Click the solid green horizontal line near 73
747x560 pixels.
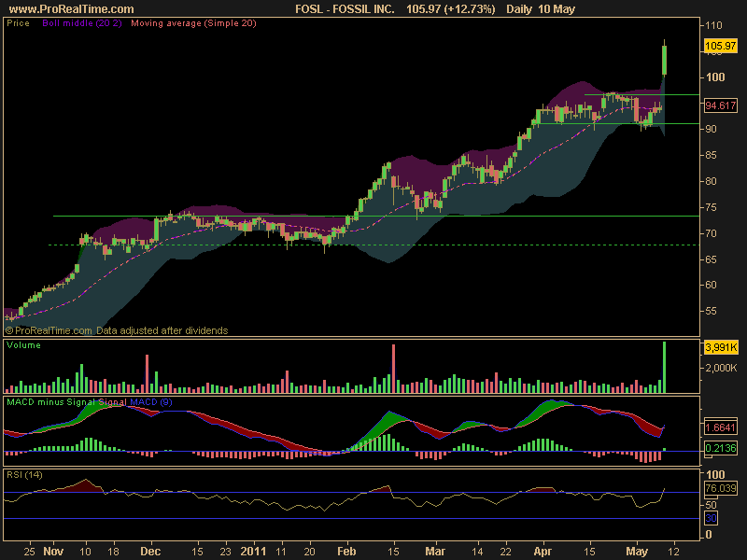coord(376,217)
